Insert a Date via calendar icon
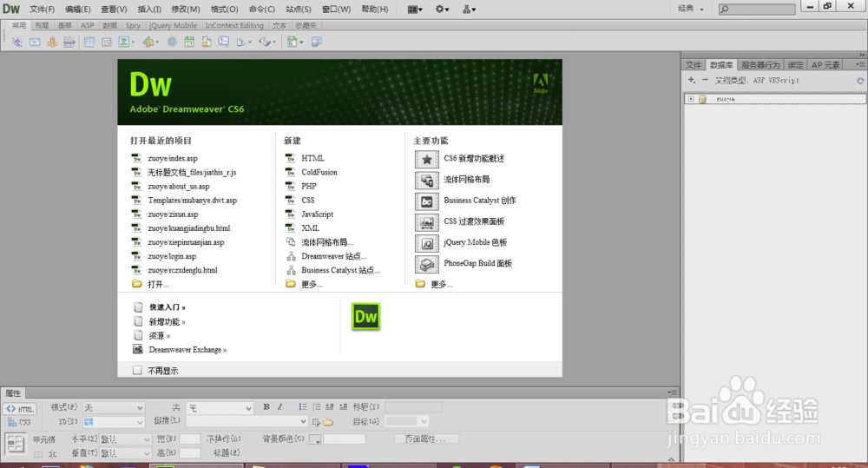The image size is (868, 468). pyautogui.click(x=189, y=42)
